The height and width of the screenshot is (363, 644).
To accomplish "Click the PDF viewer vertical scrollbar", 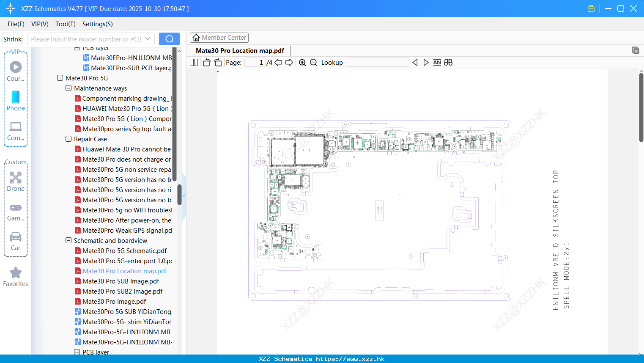I will 641,107.
